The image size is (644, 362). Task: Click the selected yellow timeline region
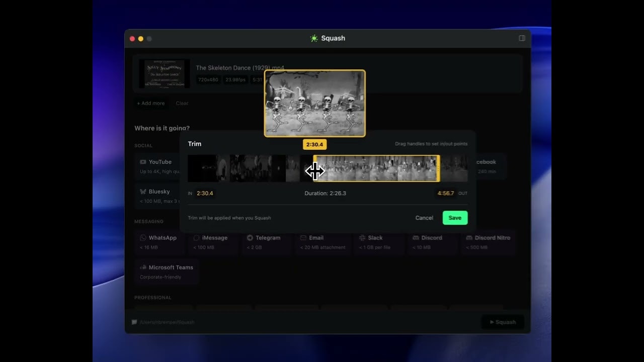376,168
